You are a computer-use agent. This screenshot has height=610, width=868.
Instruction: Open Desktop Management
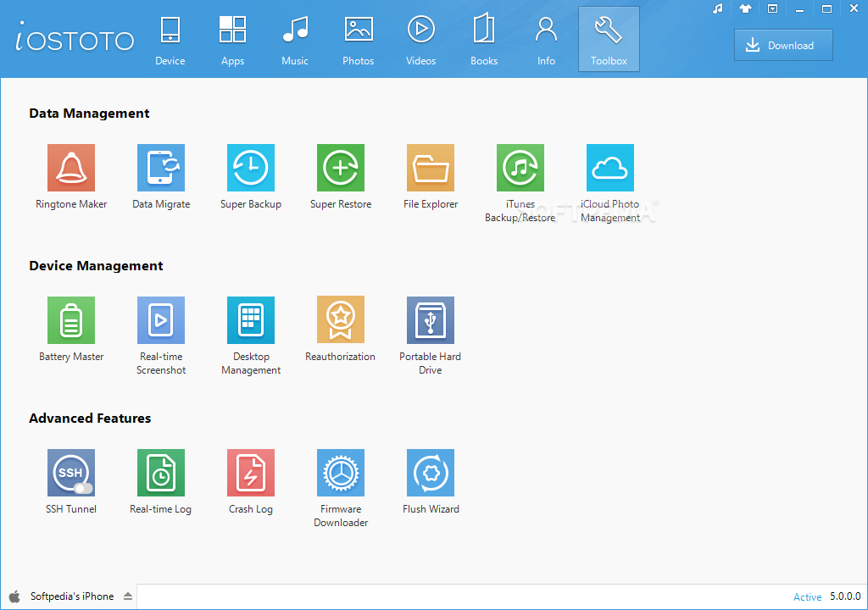point(251,320)
